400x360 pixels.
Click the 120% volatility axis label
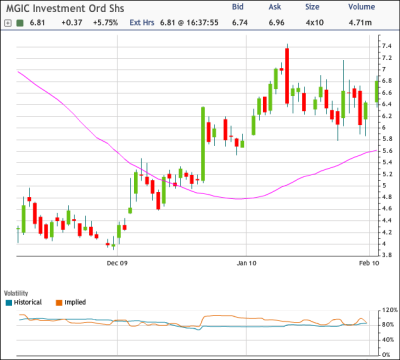coord(390,310)
